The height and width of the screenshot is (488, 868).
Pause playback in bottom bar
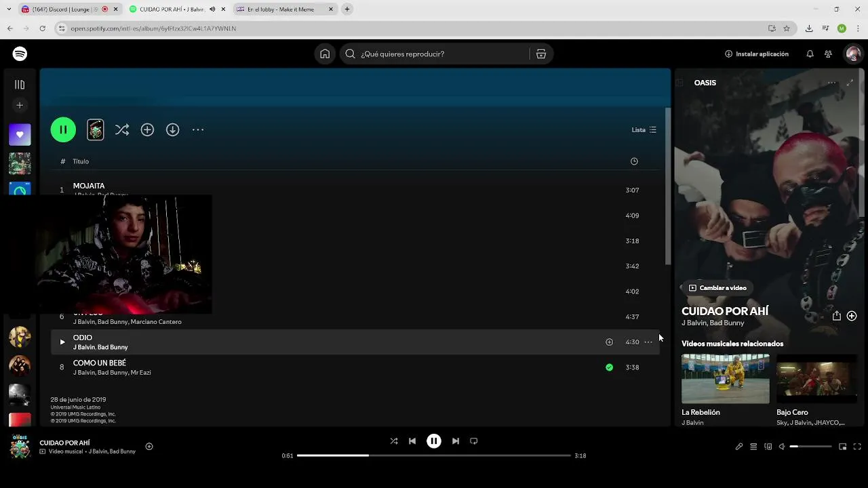[434, 441]
